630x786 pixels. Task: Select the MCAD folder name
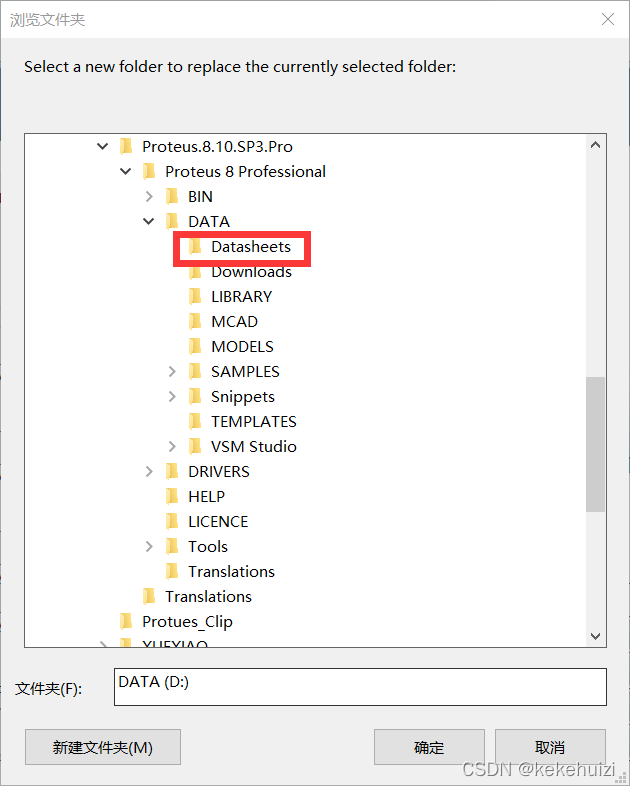tap(235, 321)
